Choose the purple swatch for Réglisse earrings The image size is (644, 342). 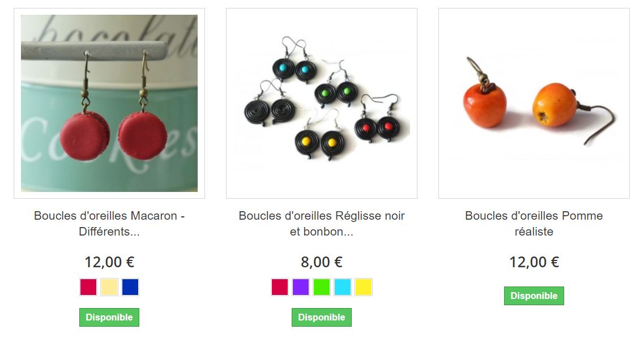coord(301,287)
